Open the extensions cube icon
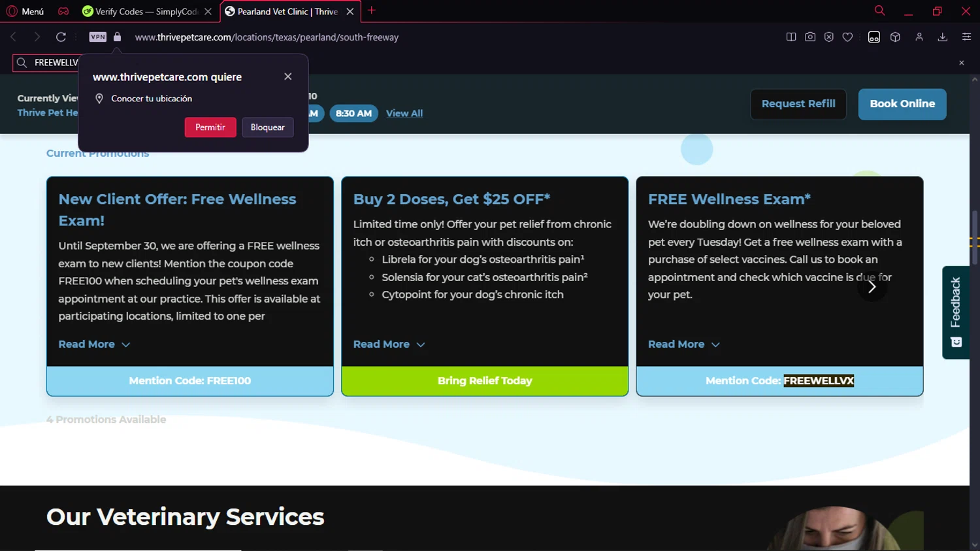The height and width of the screenshot is (551, 980). pos(896,37)
